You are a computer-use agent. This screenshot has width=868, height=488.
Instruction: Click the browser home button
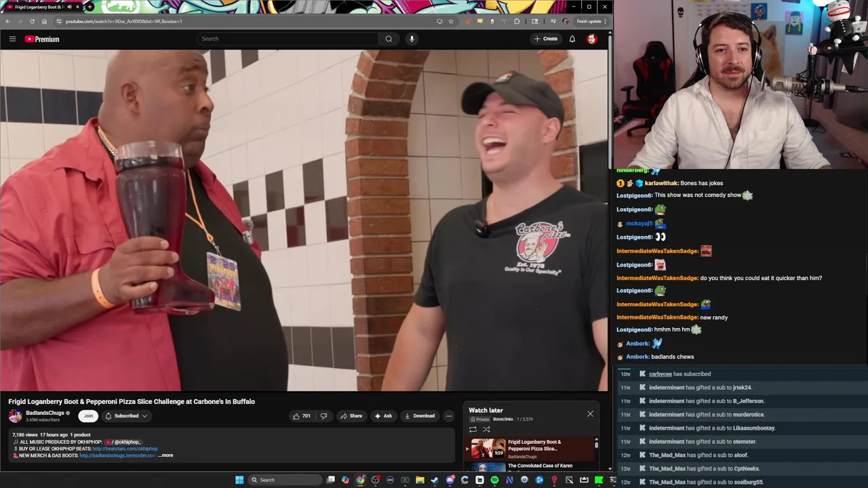(x=44, y=21)
